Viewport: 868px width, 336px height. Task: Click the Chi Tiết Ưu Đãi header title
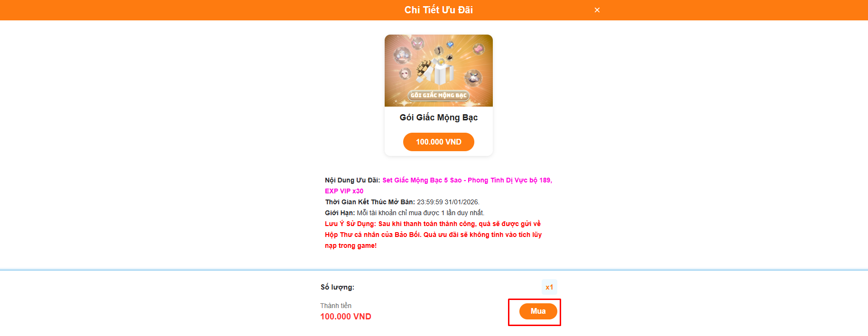pyautogui.click(x=439, y=10)
